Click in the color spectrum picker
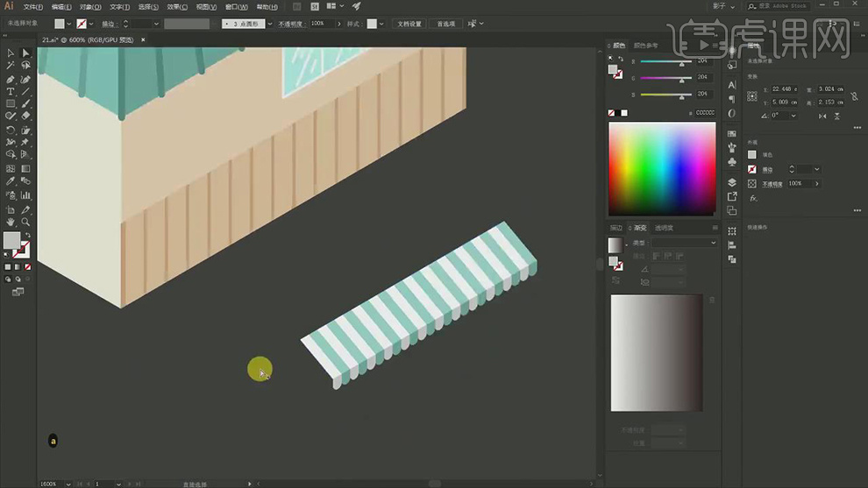This screenshot has height=488, width=868. pos(662,168)
